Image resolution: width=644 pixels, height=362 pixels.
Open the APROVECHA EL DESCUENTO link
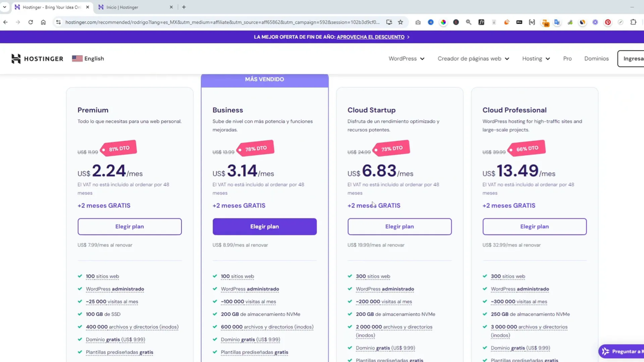coord(370,37)
